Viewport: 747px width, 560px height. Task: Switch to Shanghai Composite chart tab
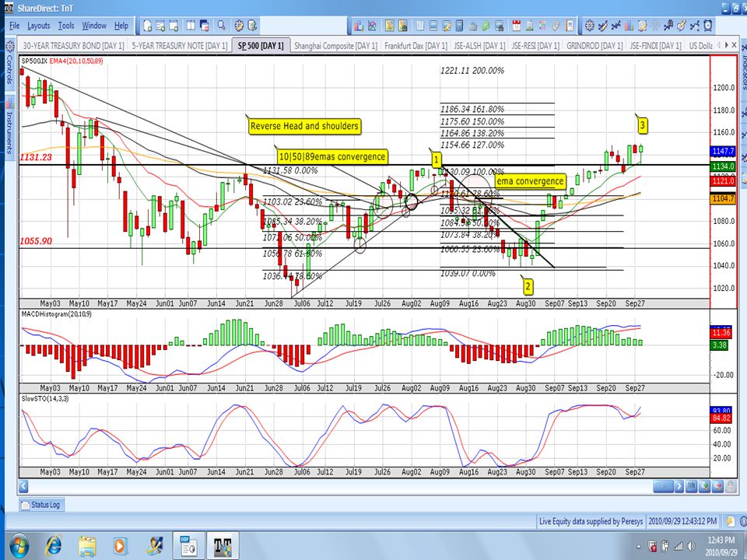[x=335, y=46]
